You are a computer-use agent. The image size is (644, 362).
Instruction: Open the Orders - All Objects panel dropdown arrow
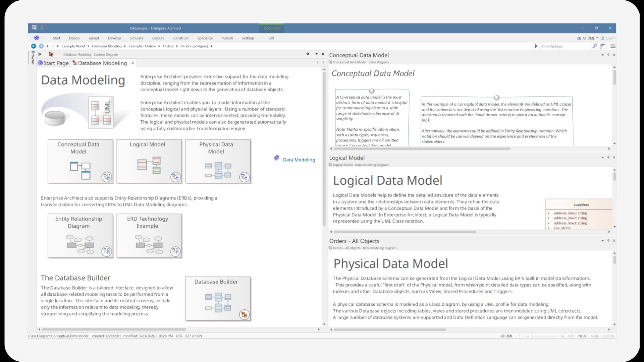tap(603, 241)
